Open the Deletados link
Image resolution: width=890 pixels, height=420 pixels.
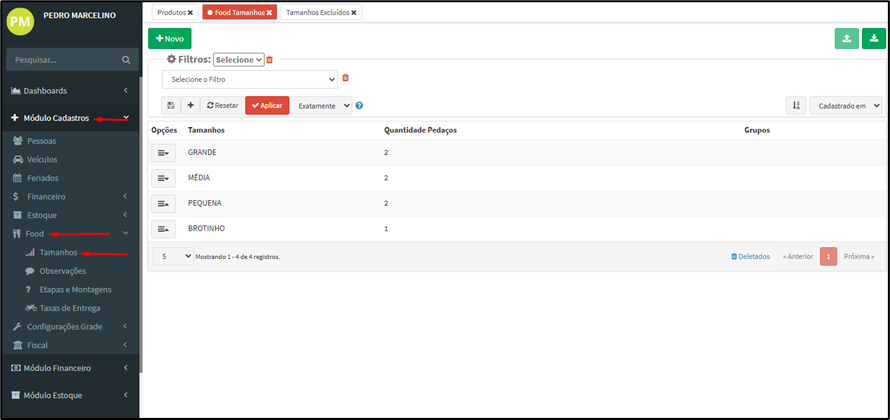point(750,256)
